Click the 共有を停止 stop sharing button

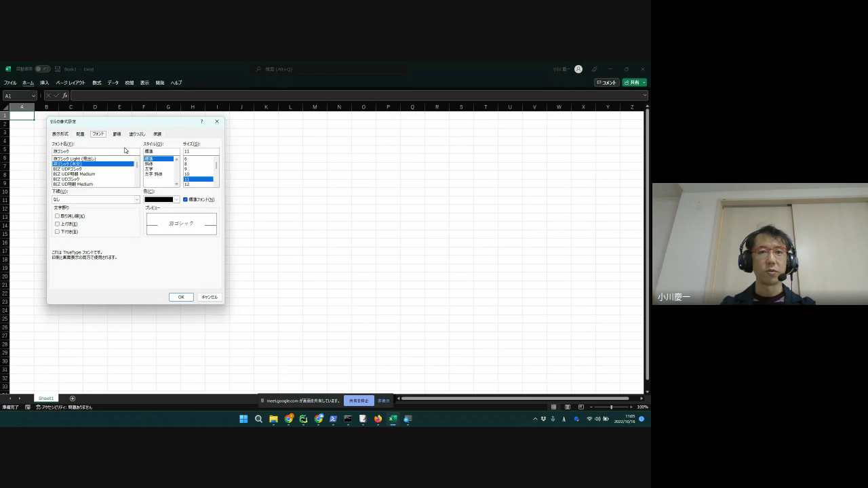(359, 401)
